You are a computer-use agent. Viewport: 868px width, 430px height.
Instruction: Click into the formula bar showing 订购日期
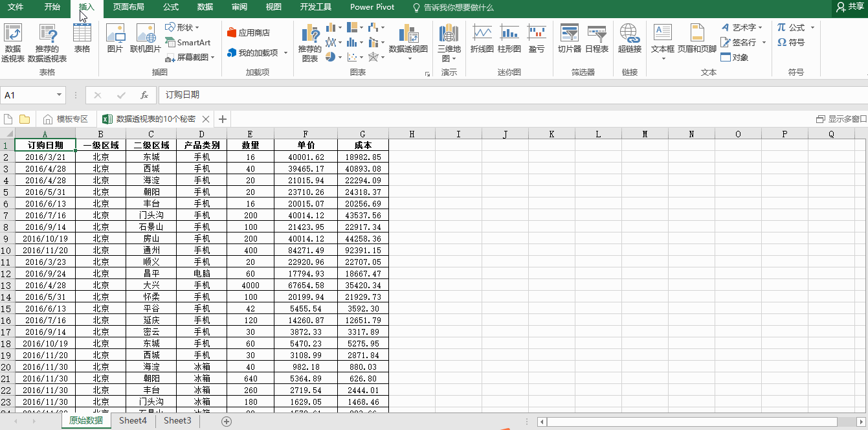(x=513, y=95)
